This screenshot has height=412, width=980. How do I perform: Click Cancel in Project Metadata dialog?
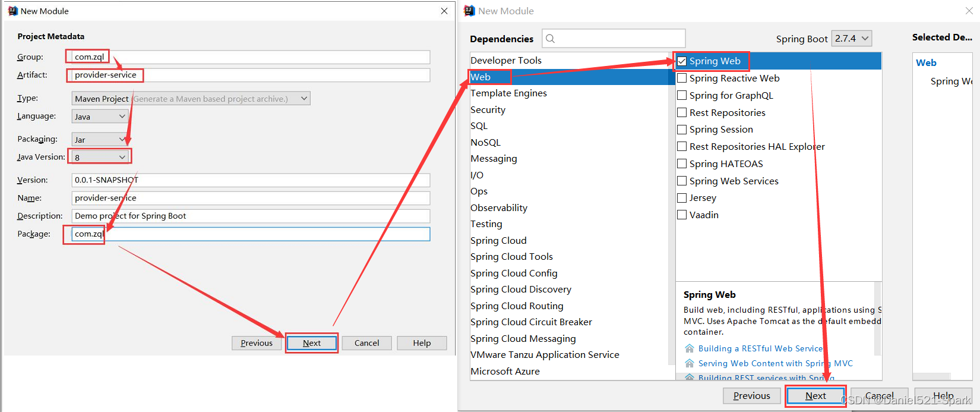click(x=366, y=343)
